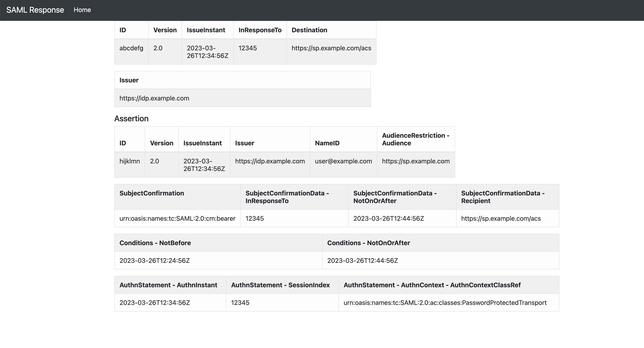Select the Issuer table's https://idp.example.com value
This screenshot has height=348, width=644.
tap(242, 98)
